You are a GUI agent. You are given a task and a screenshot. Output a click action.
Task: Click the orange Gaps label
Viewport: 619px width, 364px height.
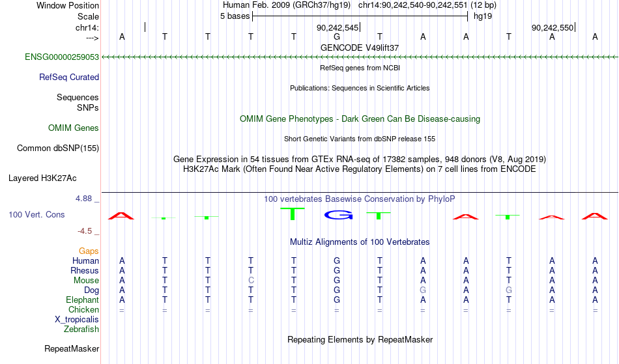[x=89, y=251]
